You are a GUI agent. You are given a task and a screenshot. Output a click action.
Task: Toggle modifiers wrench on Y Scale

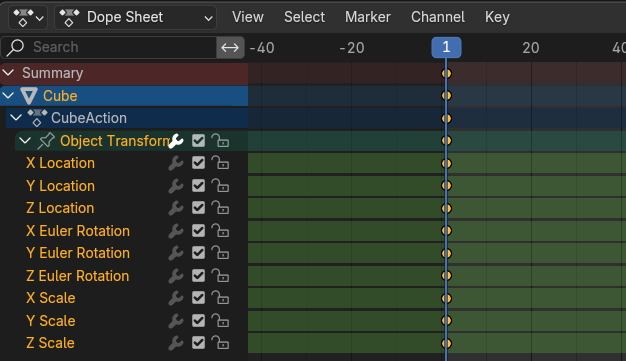(x=176, y=321)
